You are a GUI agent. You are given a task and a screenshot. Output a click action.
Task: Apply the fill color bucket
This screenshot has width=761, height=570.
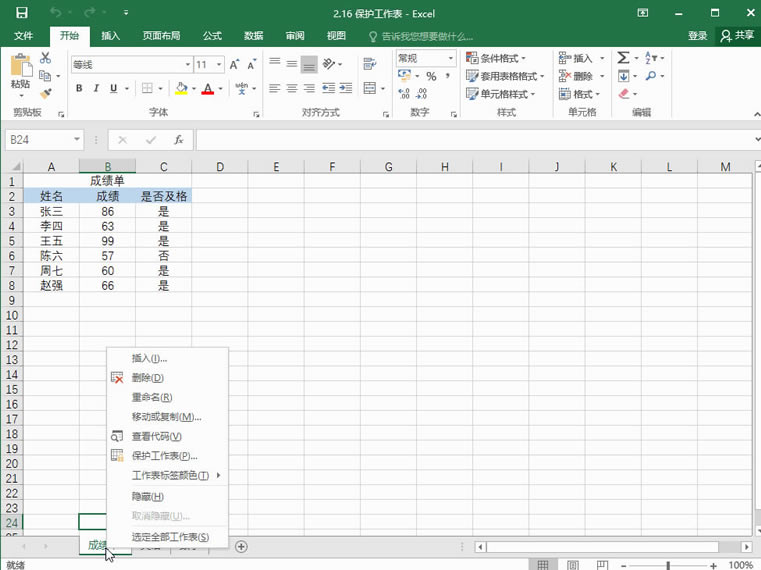pyautogui.click(x=182, y=88)
